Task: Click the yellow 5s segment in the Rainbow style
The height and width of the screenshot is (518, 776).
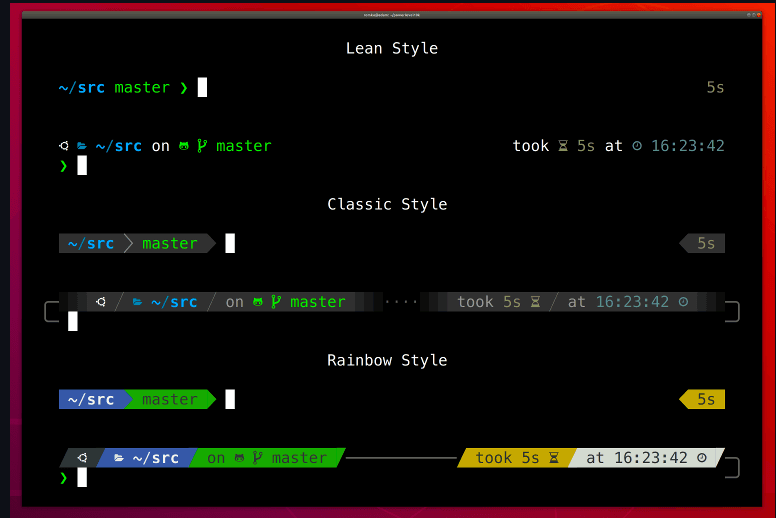Action: tap(705, 400)
